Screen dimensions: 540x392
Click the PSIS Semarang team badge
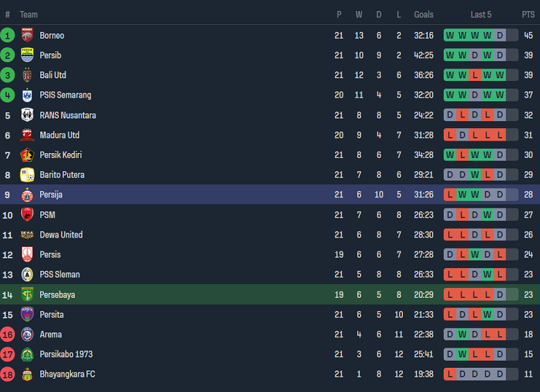click(x=27, y=96)
